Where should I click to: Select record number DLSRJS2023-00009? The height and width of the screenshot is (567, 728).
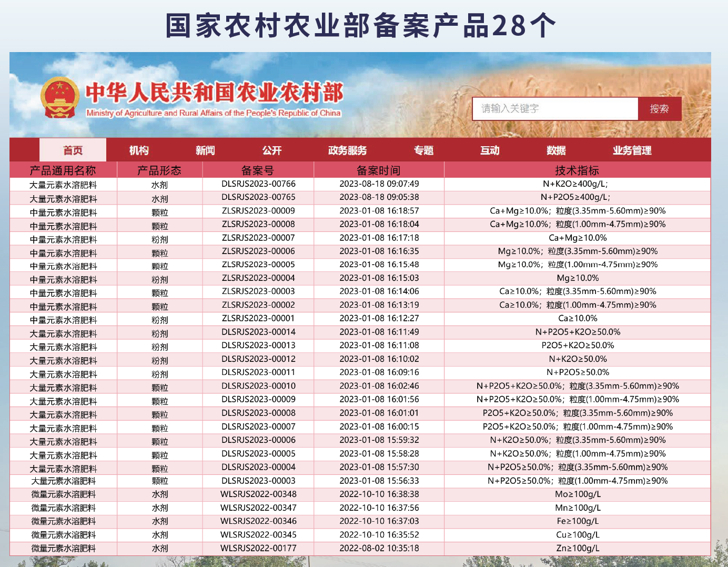point(258,399)
